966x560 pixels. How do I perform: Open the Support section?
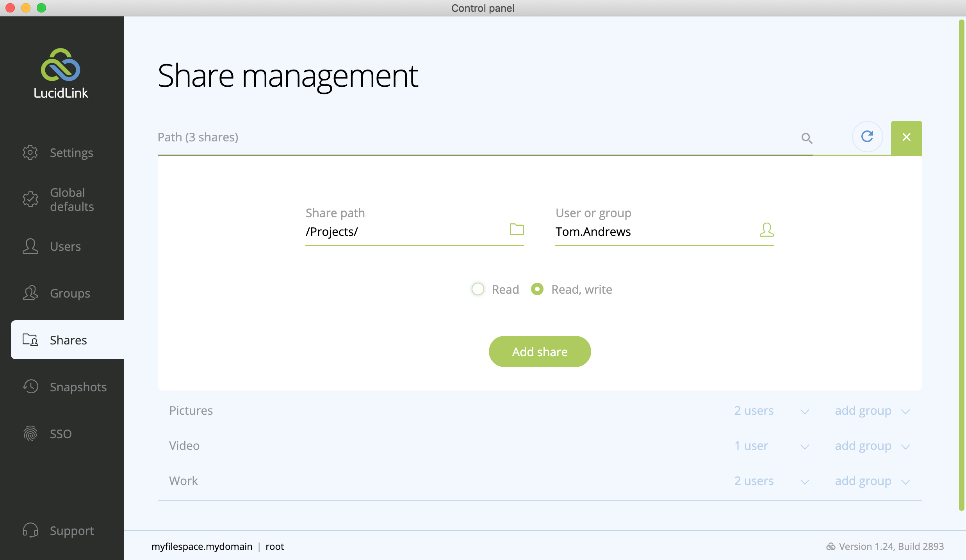coord(30,530)
